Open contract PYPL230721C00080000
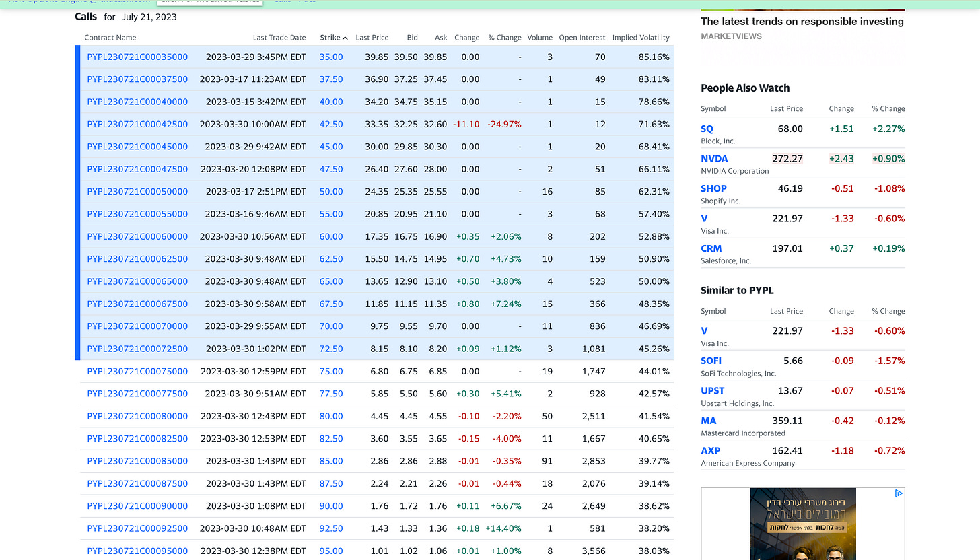This screenshot has width=980, height=560. [x=137, y=416]
